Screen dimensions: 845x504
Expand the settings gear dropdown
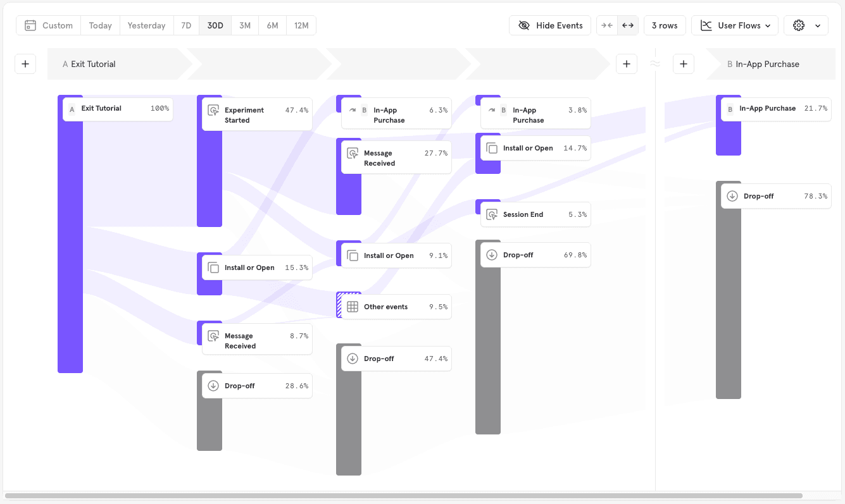tap(806, 25)
